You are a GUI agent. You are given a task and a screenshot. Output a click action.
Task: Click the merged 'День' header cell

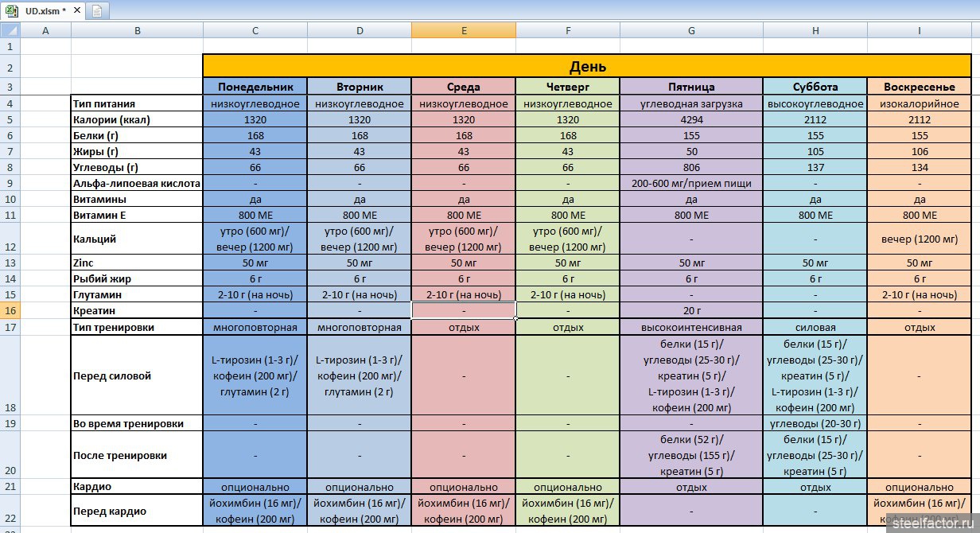tap(588, 66)
